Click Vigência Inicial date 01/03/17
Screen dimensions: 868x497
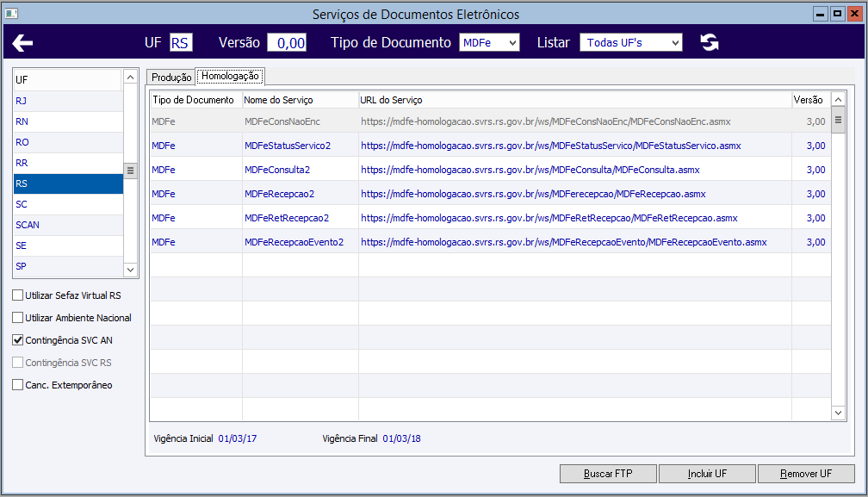[238, 439]
